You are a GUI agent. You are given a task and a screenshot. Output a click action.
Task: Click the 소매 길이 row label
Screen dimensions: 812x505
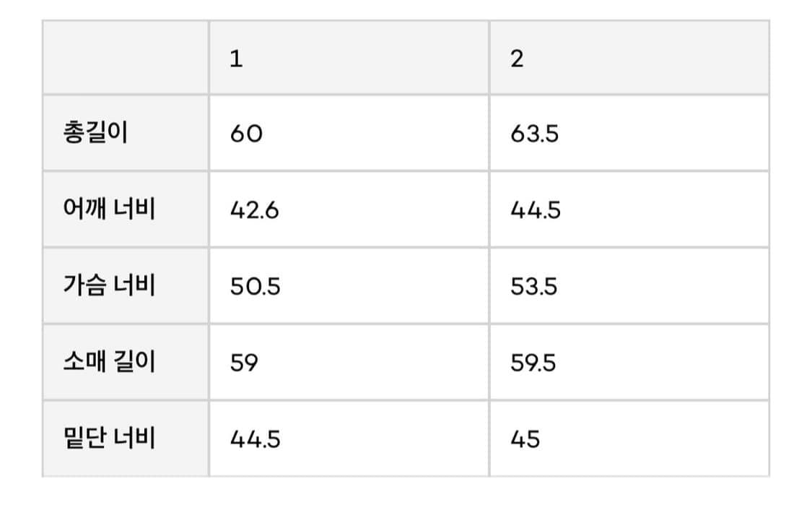coord(109,361)
